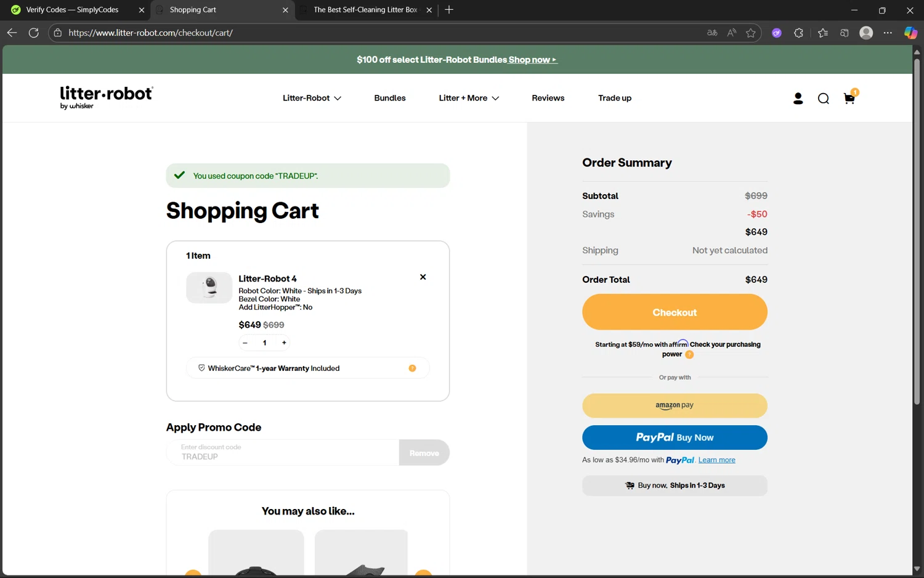The width and height of the screenshot is (924, 578).
Task: Go back with browser back arrow
Action: coord(12,33)
